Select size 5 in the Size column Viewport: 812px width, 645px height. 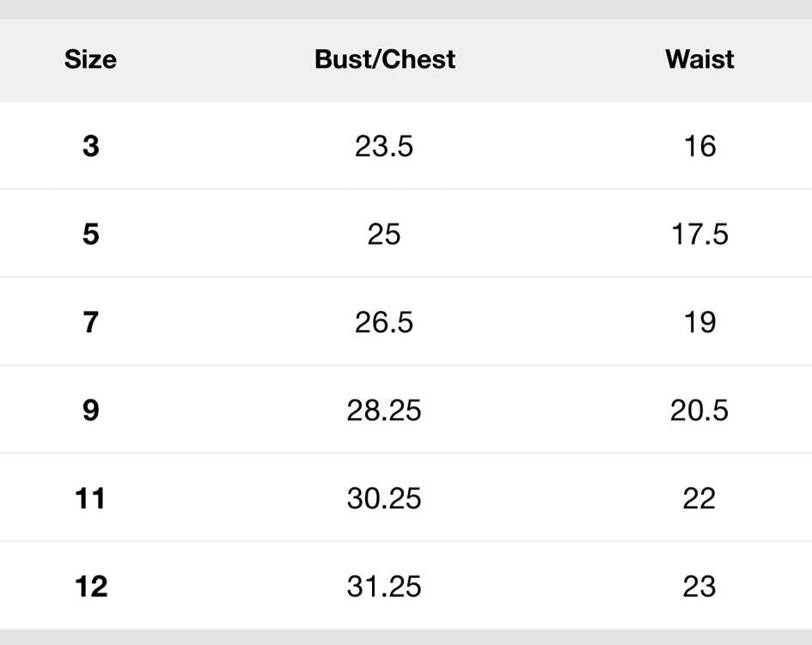coord(91,234)
